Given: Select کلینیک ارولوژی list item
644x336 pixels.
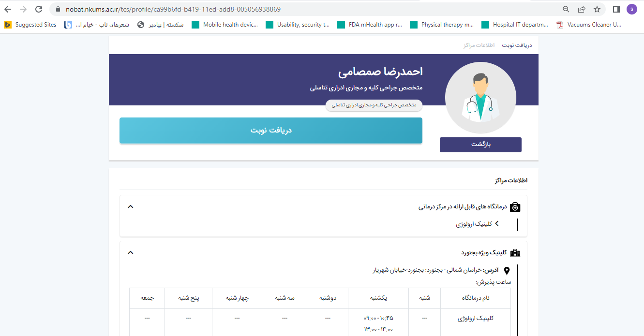Looking at the screenshot, I should click(x=474, y=224).
